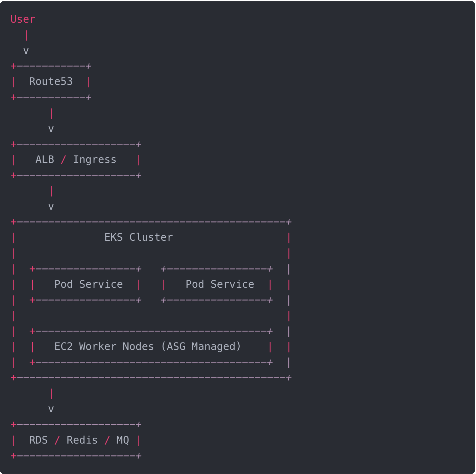Click the arrow pointing into EKS Cluster box

tap(51, 206)
